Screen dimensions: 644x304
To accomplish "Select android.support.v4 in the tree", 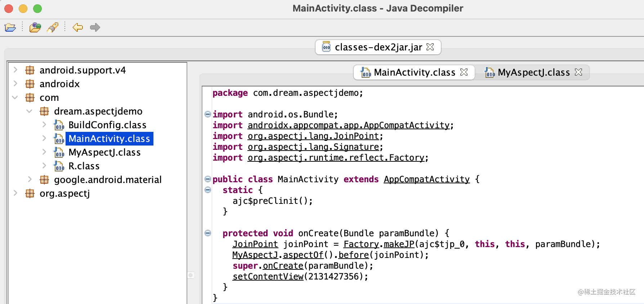I will [x=82, y=70].
